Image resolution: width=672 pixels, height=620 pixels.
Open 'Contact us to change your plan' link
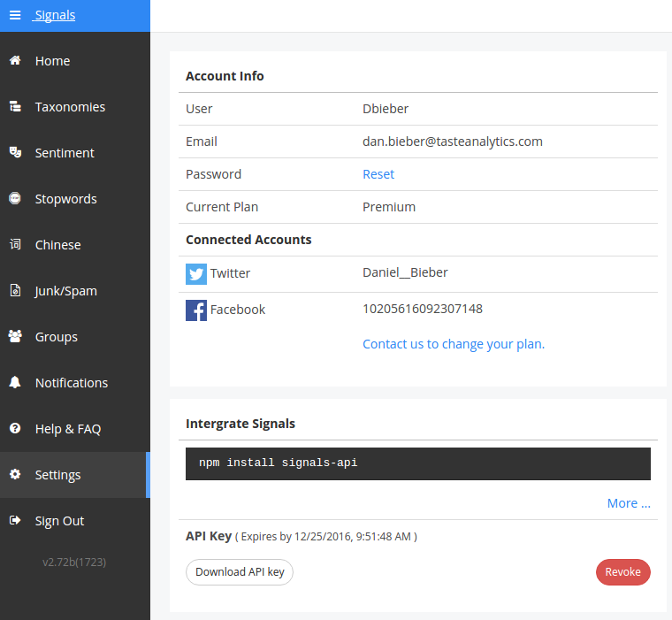[454, 344]
